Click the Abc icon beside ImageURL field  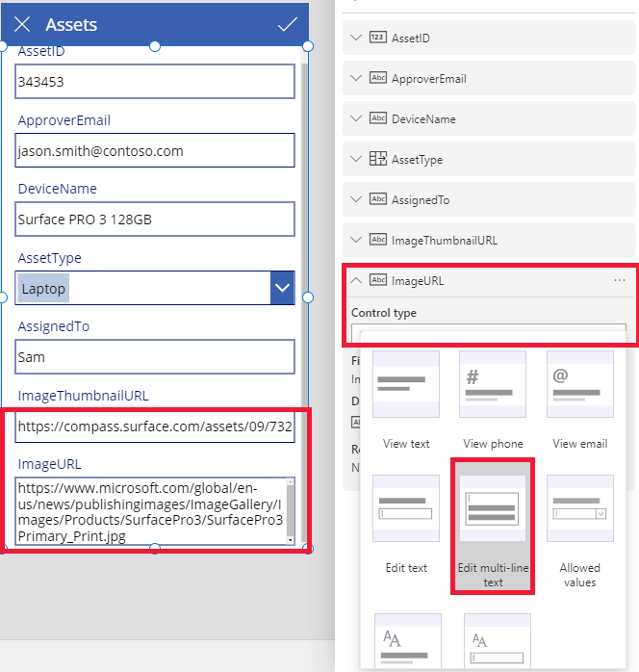pos(378,280)
